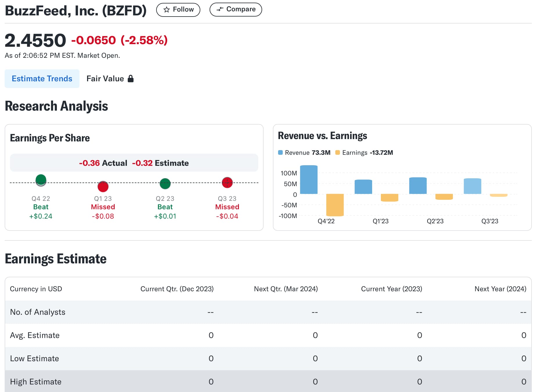The image size is (535, 392).
Task: Click the Fair Value lock icon
Action: (x=131, y=79)
